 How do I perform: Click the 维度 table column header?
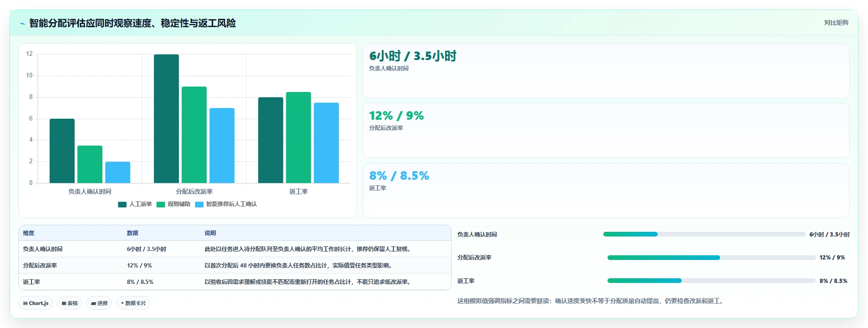click(x=29, y=233)
